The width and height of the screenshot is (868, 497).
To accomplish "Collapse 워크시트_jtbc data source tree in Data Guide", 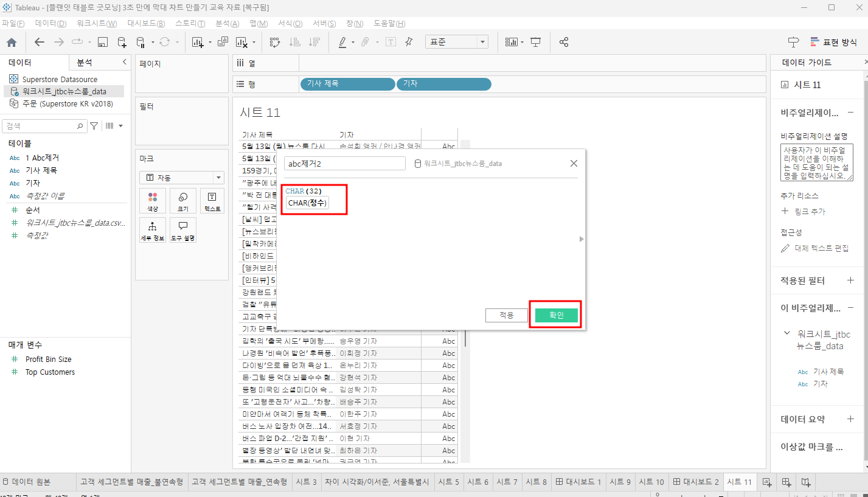I will (788, 333).
